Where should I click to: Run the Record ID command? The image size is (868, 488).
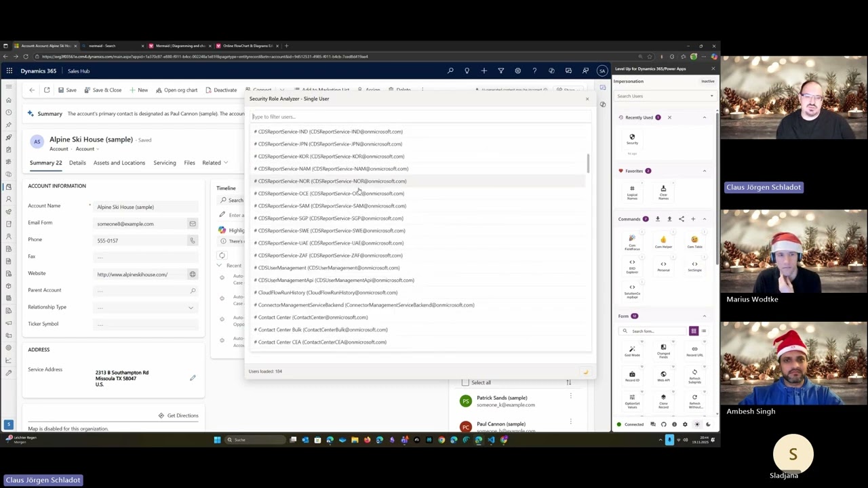pos(632,376)
